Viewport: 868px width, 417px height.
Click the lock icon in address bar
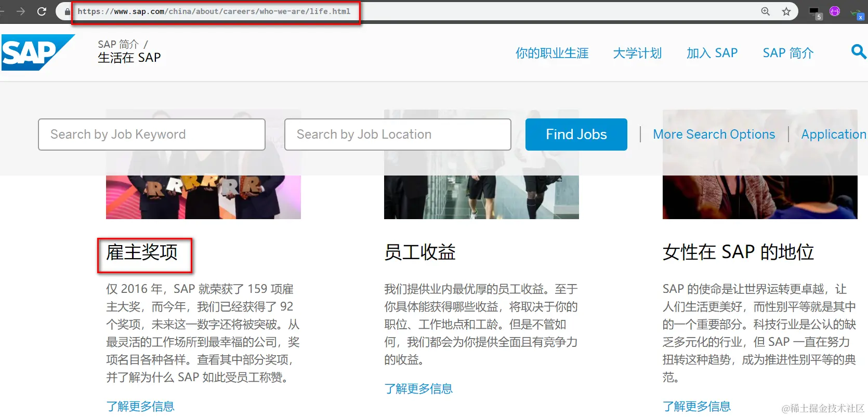(x=67, y=11)
